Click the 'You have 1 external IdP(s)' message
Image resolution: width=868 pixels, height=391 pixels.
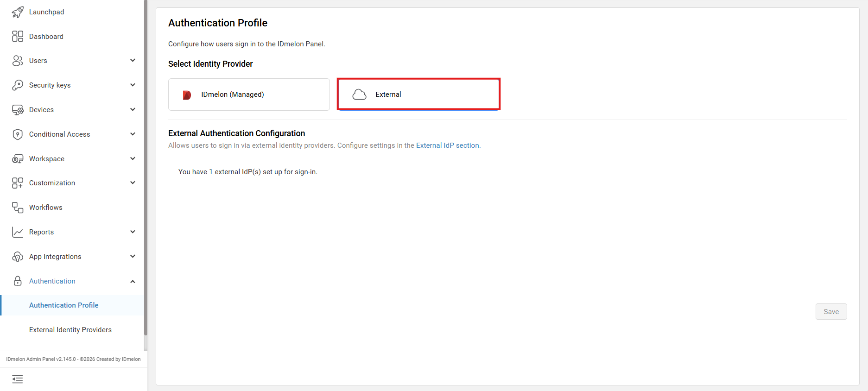pos(248,172)
